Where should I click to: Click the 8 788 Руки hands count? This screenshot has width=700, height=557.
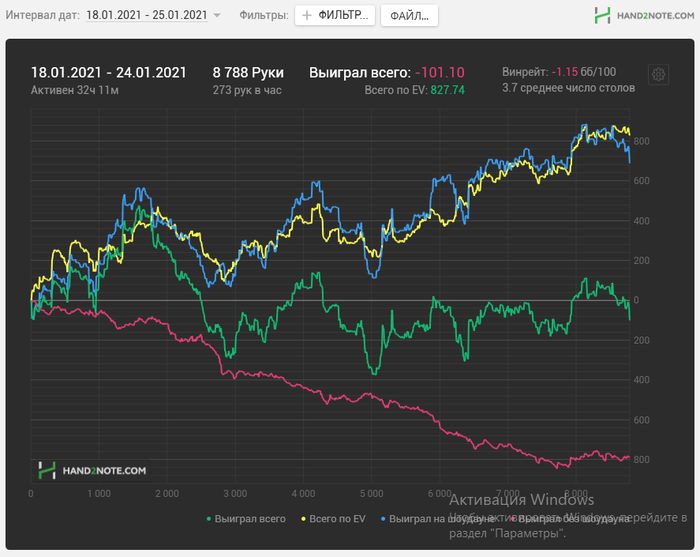(x=248, y=73)
